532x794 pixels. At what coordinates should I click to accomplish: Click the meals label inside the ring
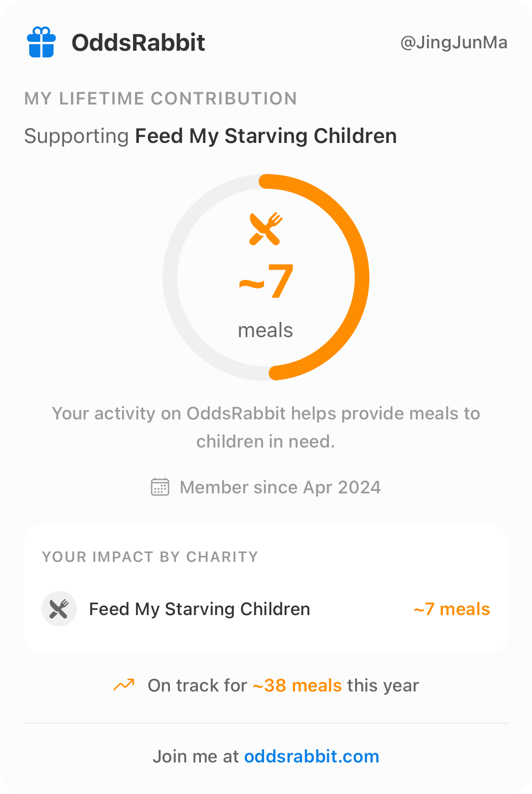click(266, 330)
